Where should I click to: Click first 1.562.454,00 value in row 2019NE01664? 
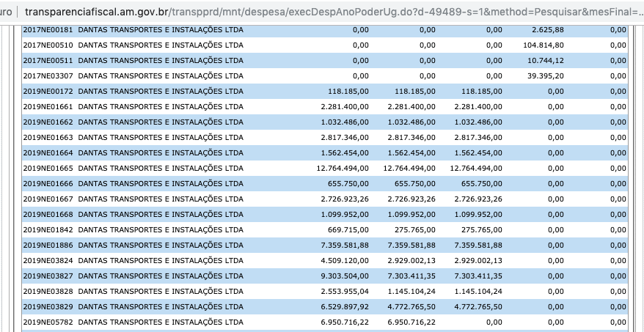pyautogui.click(x=345, y=153)
